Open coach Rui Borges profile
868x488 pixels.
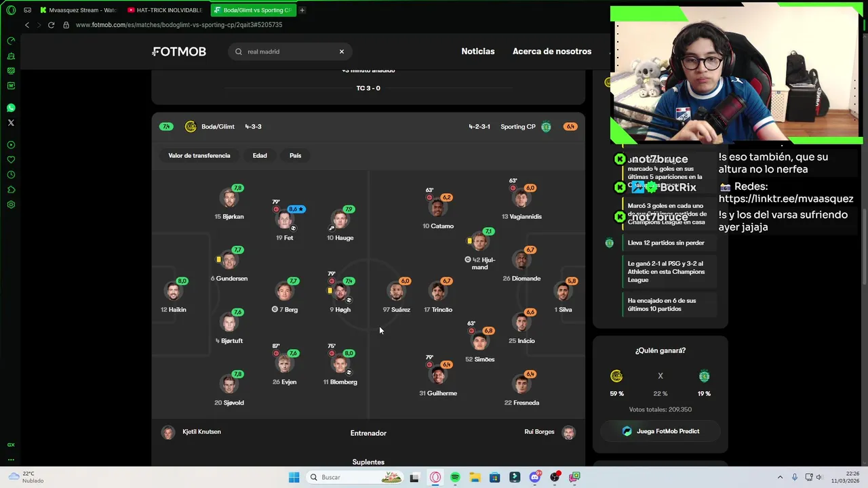549,432
